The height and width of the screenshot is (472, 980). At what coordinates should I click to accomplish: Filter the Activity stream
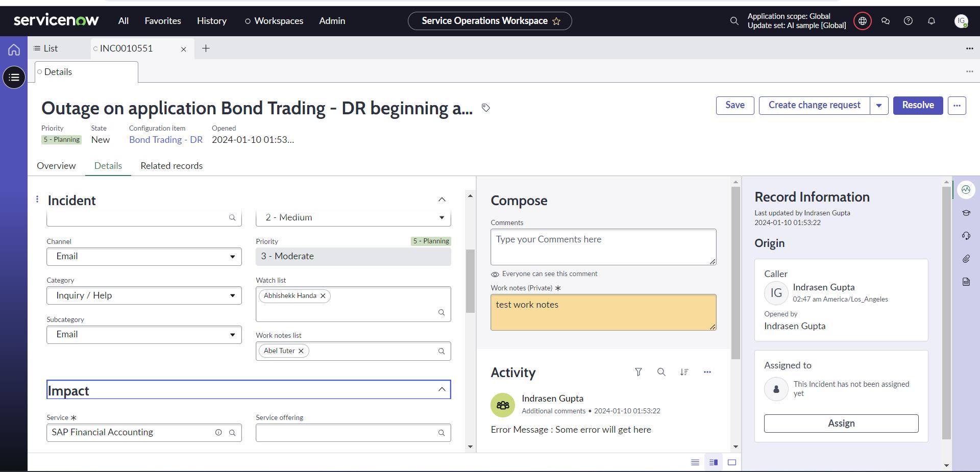coord(638,372)
